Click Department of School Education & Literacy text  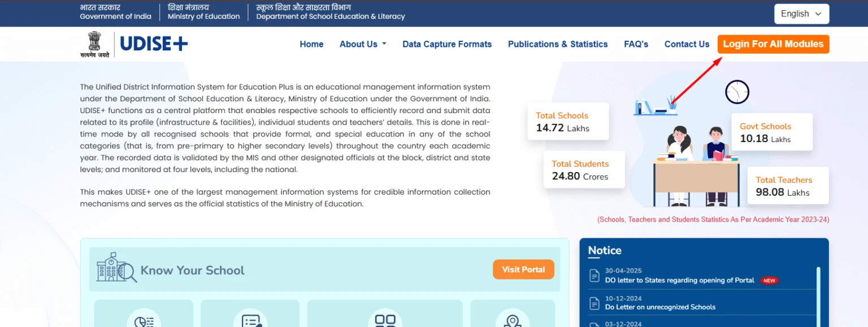tap(331, 16)
